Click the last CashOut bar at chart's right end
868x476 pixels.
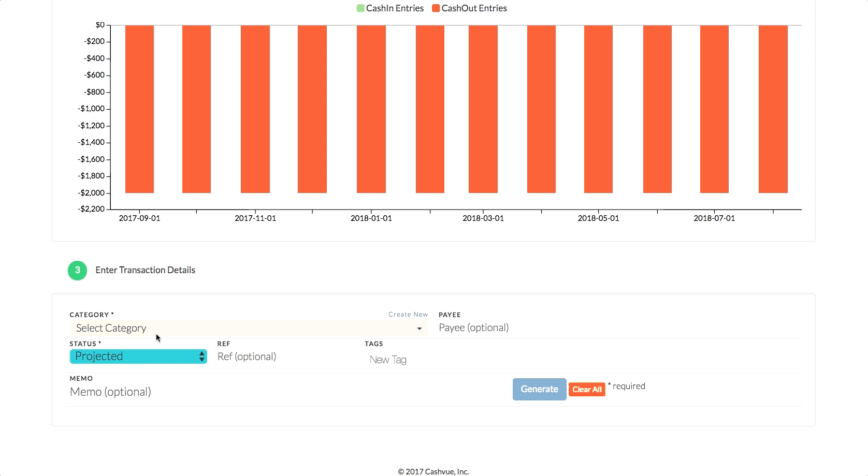pyautogui.click(x=773, y=109)
